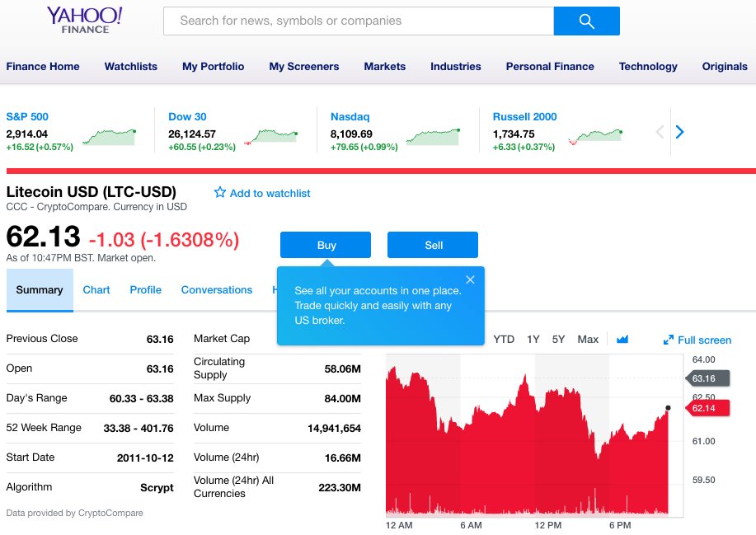This screenshot has width=756, height=535.
Task: Open Markets in the navigation bar
Action: tap(384, 66)
